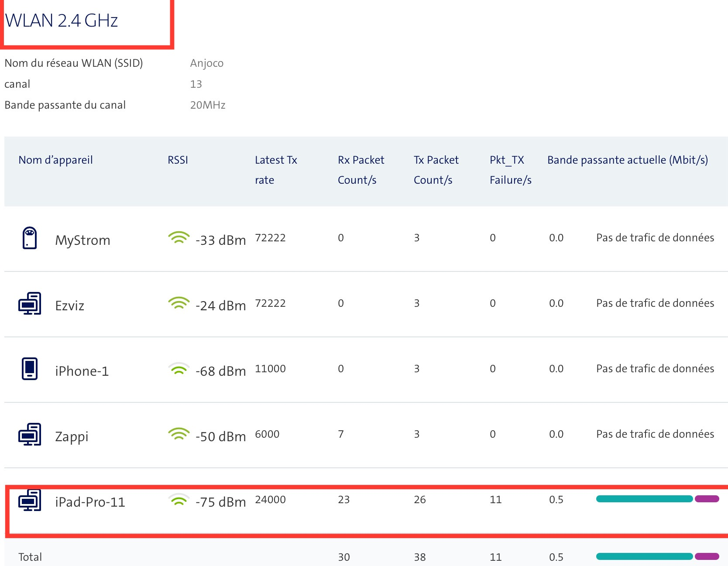Click the Bande passante actuelle column header
The image size is (728, 566).
pos(627,160)
